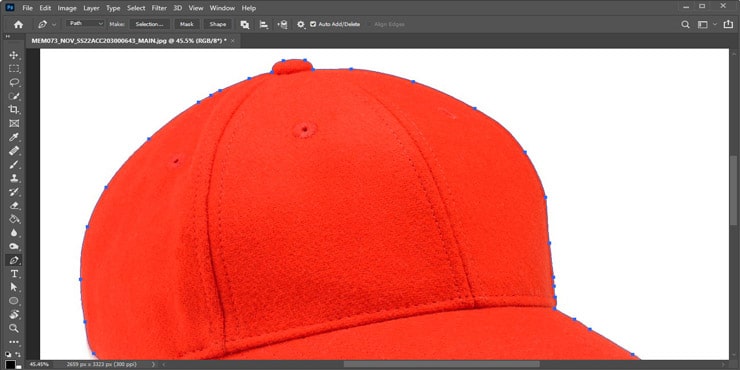Click the Shape button
Image resolution: width=740 pixels, height=370 pixels.
coord(218,24)
